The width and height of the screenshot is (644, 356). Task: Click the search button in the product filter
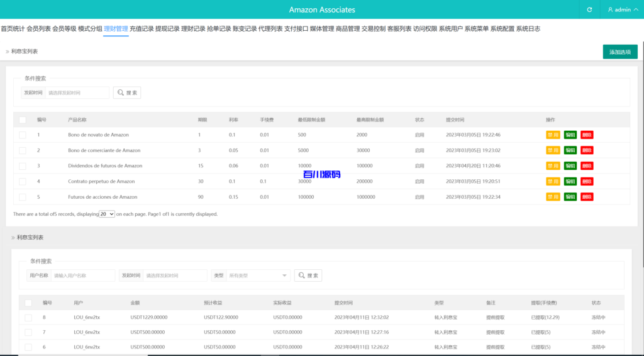[127, 92]
